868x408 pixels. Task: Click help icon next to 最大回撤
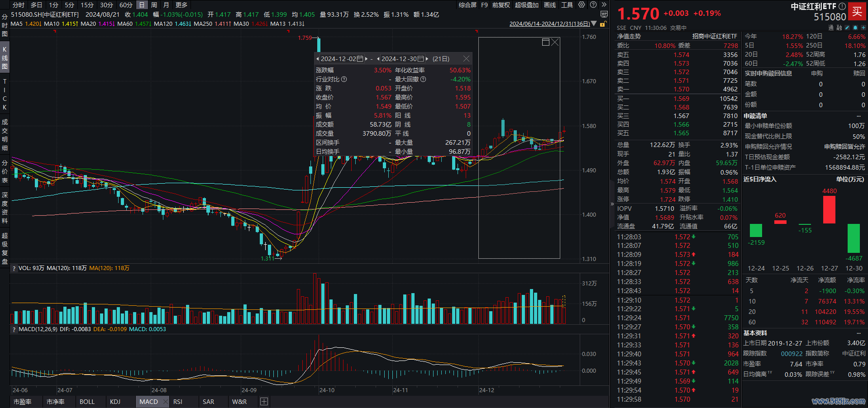(423, 79)
